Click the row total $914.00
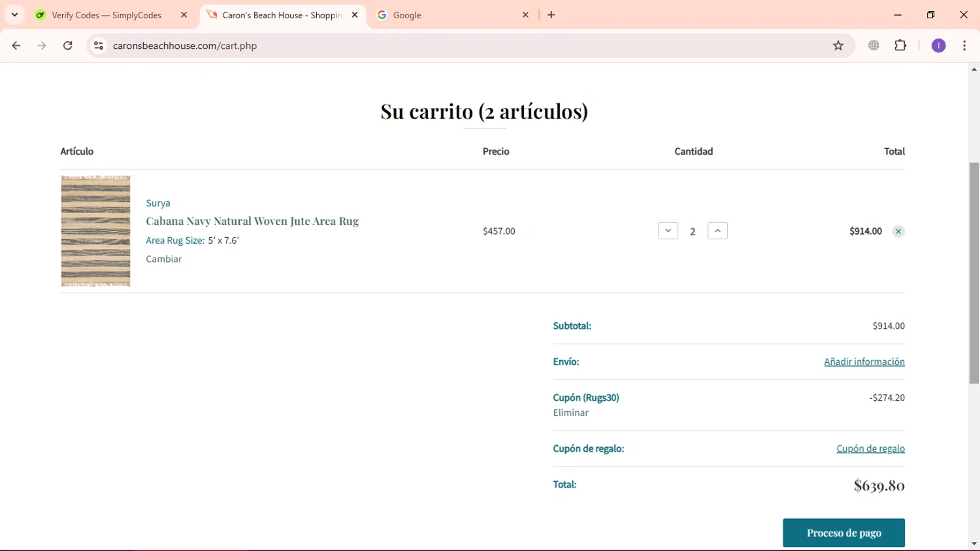The image size is (980, 551). pos(866,231)
